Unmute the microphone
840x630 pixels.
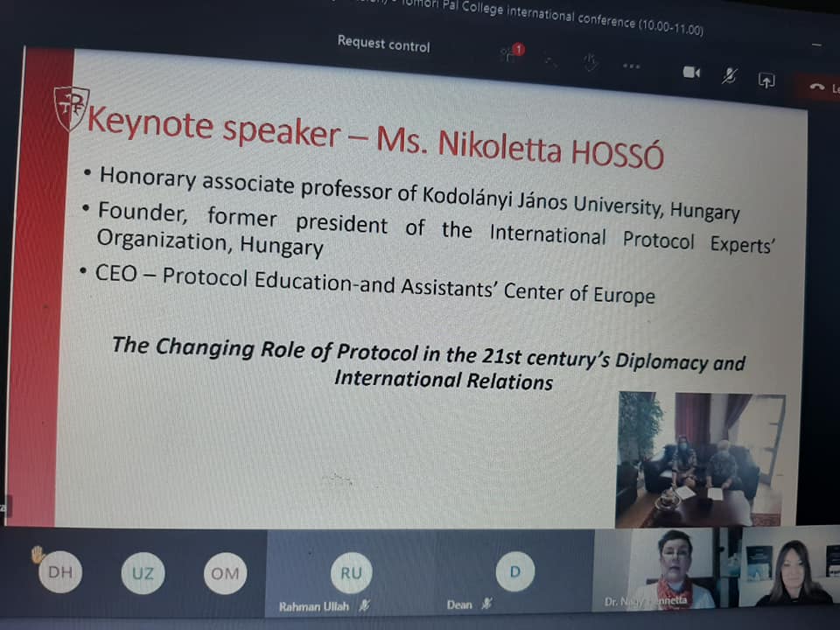(x=729, y=76)
